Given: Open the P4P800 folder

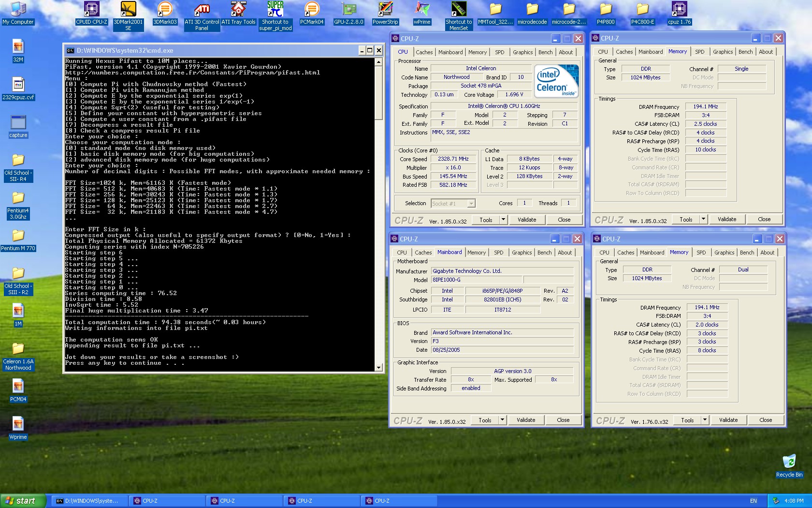Looking at the screenshot, I should 606,14.
